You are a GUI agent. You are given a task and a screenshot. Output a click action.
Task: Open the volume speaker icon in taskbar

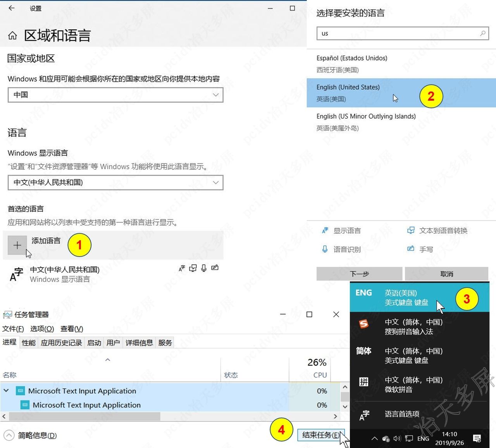click(397, 439)
